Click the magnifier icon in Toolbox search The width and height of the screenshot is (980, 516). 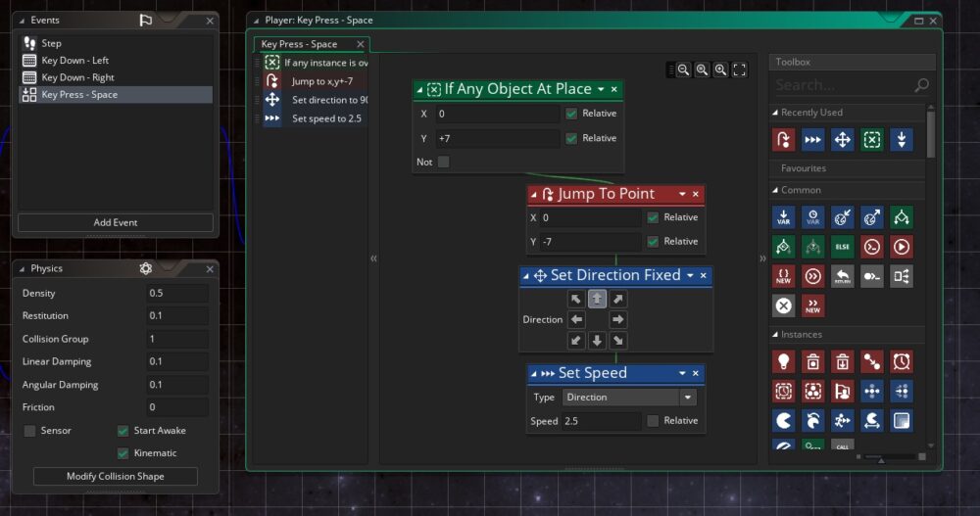pyautogui.click(x=920, y=85)
